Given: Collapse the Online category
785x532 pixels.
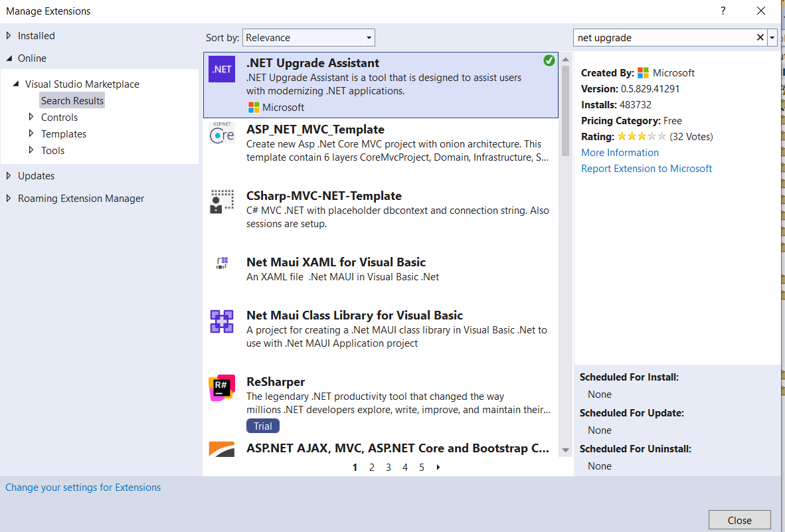Looking at the screenshot, I should 9,58.
